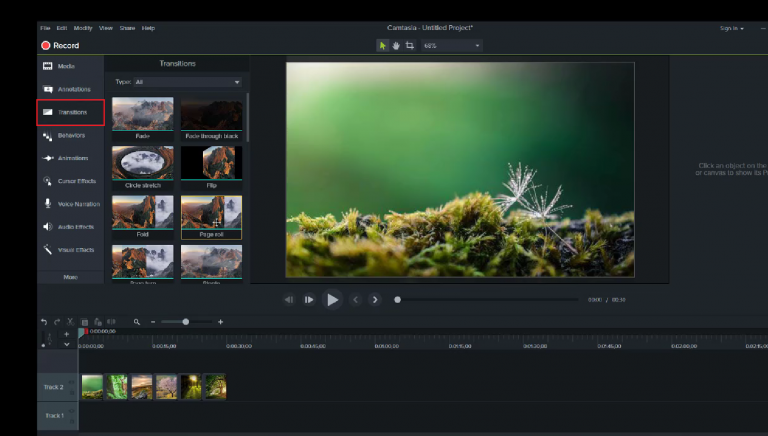
Task: Open the Help menu
Action: coord(148,28)
